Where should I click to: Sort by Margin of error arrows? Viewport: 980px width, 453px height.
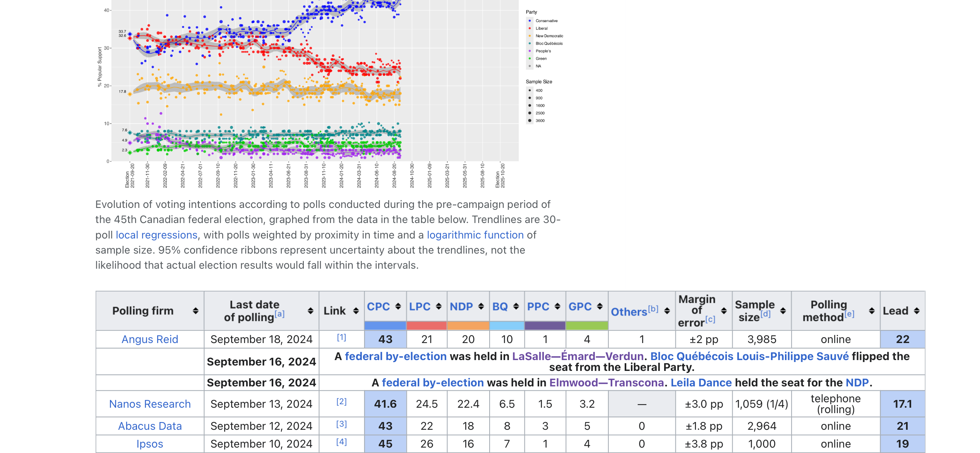[x=724, y=311]
